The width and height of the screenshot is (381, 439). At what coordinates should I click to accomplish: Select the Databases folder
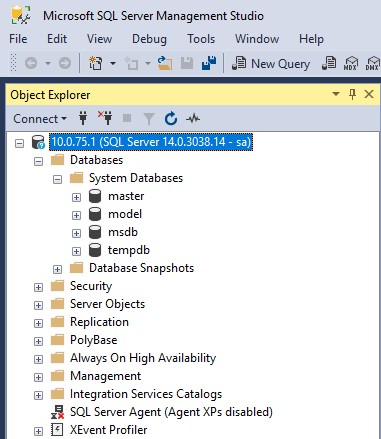96,160
